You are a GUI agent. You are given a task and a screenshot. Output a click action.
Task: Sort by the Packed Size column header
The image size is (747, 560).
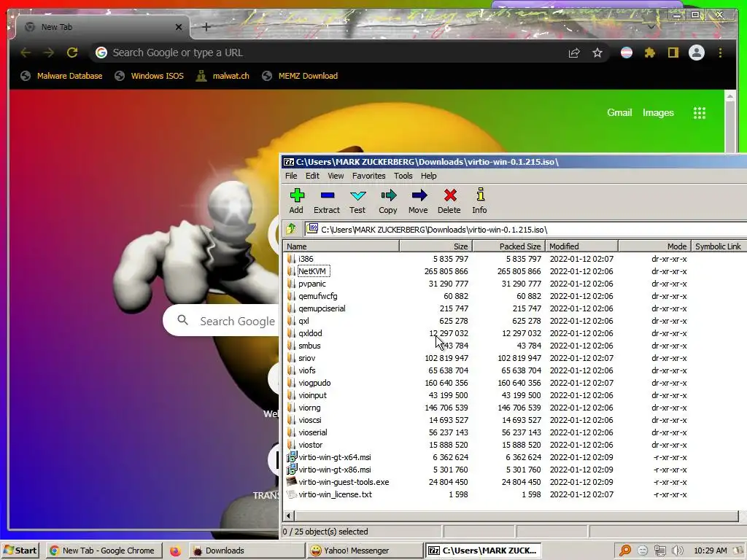point(508,246)
